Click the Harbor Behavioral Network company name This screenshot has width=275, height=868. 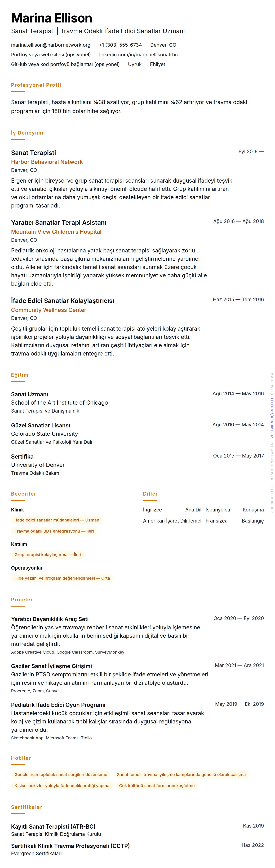click(x=47, y=162)
